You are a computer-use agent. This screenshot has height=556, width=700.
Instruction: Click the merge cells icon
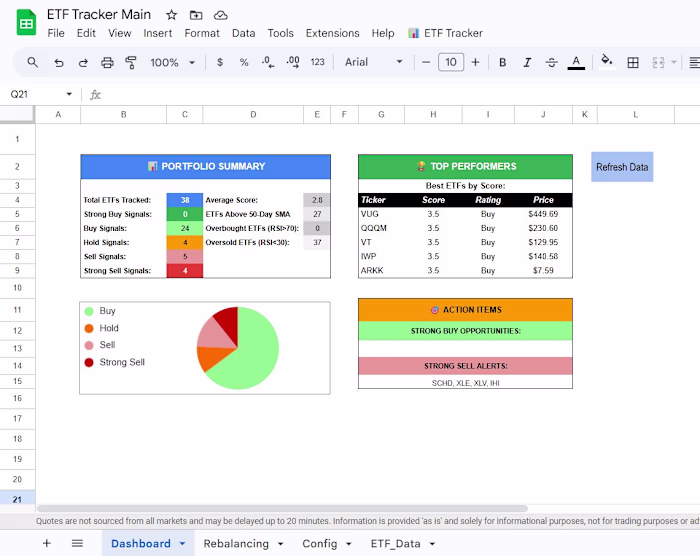click(x=658, y=63)
